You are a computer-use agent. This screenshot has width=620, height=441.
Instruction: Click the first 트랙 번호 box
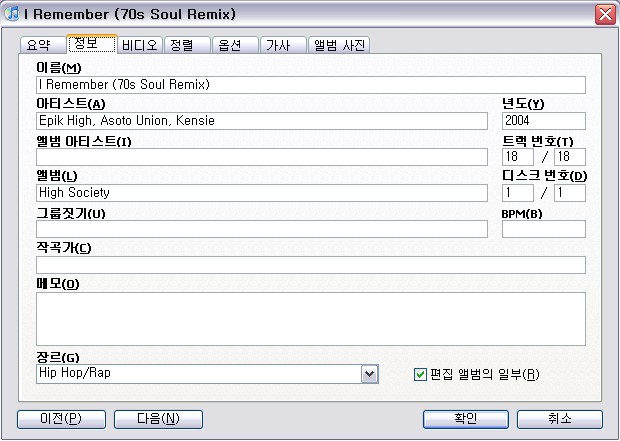pos(518,157)
